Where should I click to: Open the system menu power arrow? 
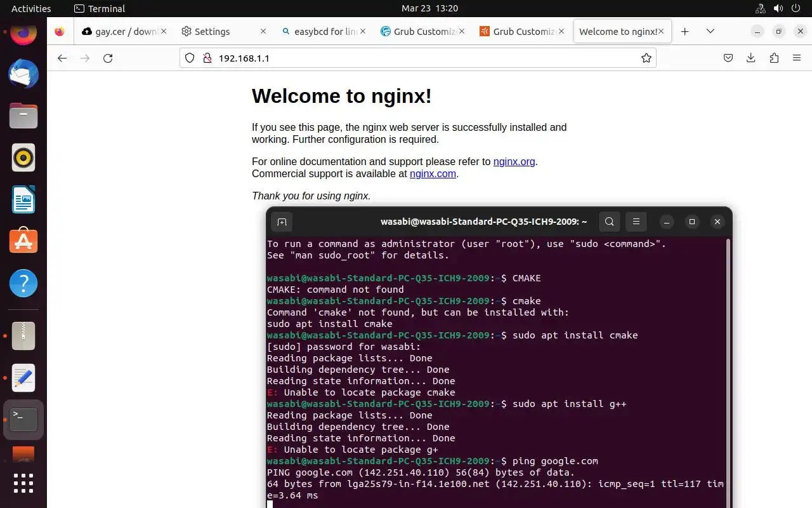click(x=796, y=9)
